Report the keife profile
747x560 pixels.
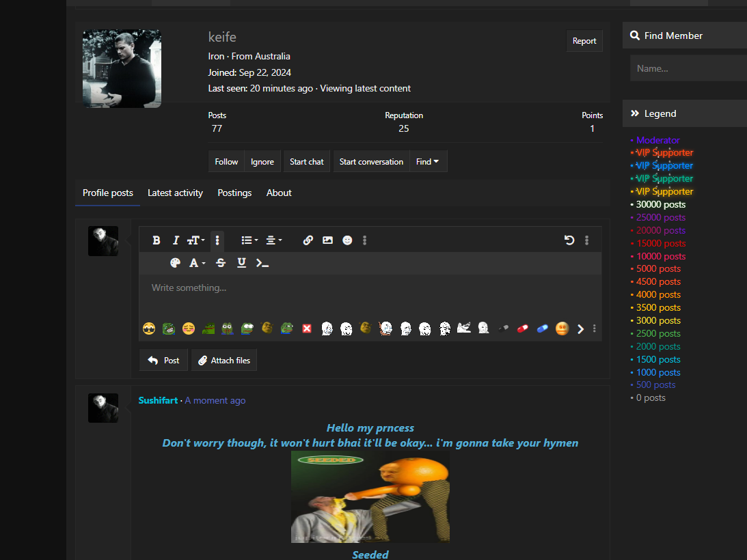(584, 41)
